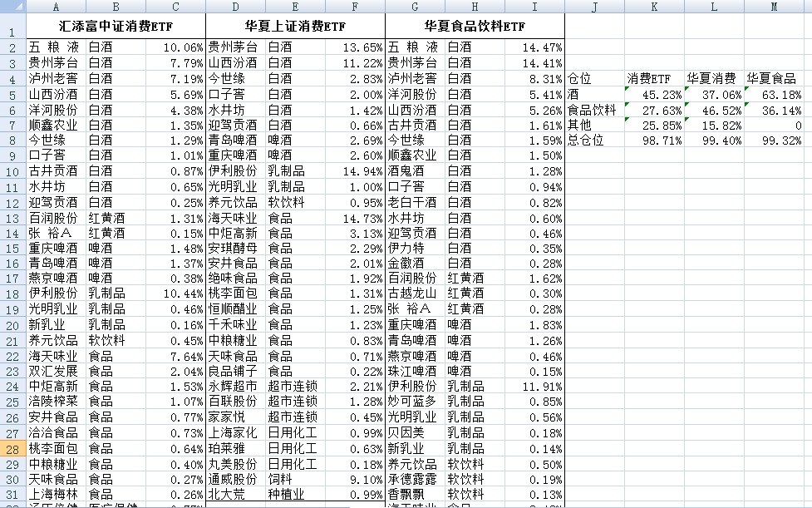Select the cell showing 45.23%

[655, 95]
